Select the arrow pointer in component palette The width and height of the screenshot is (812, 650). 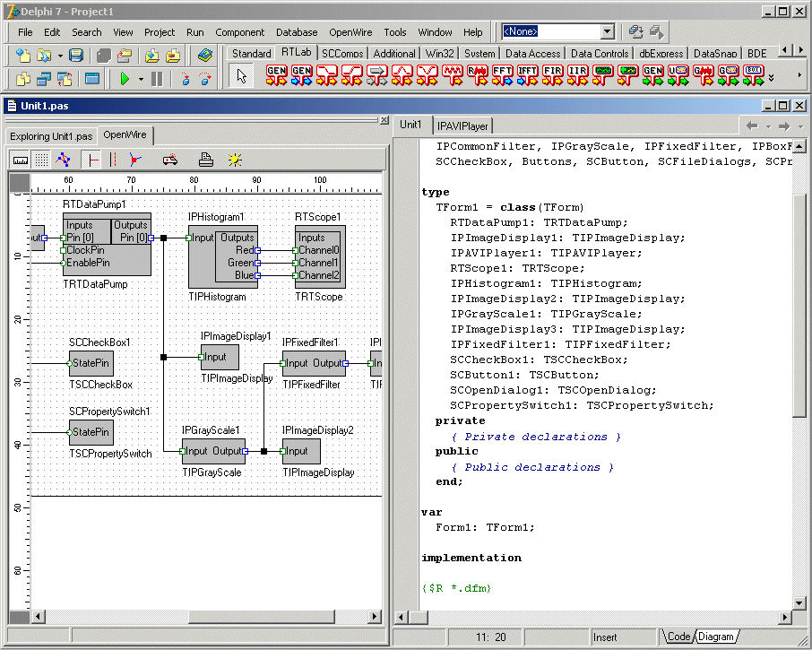click(x=241, y=76)
